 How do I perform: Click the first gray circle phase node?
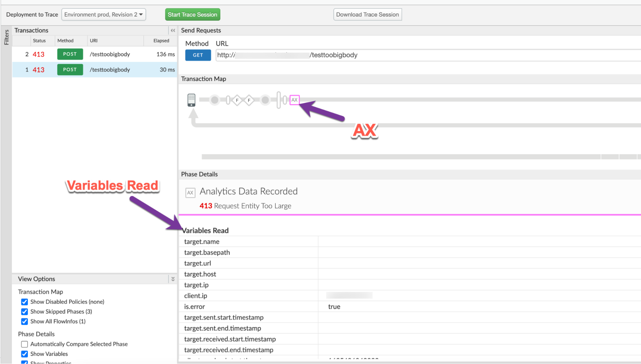tap(215, 100)
